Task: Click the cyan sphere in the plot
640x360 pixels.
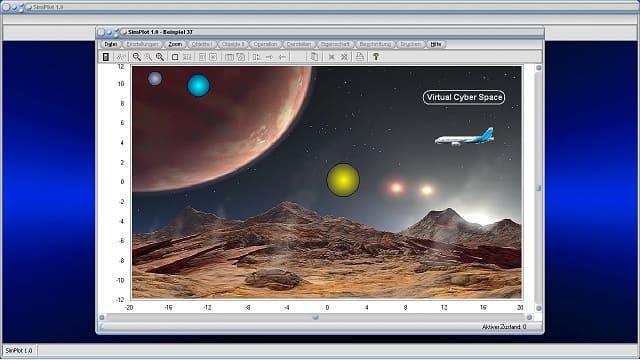Action: (x=198, y=86)
